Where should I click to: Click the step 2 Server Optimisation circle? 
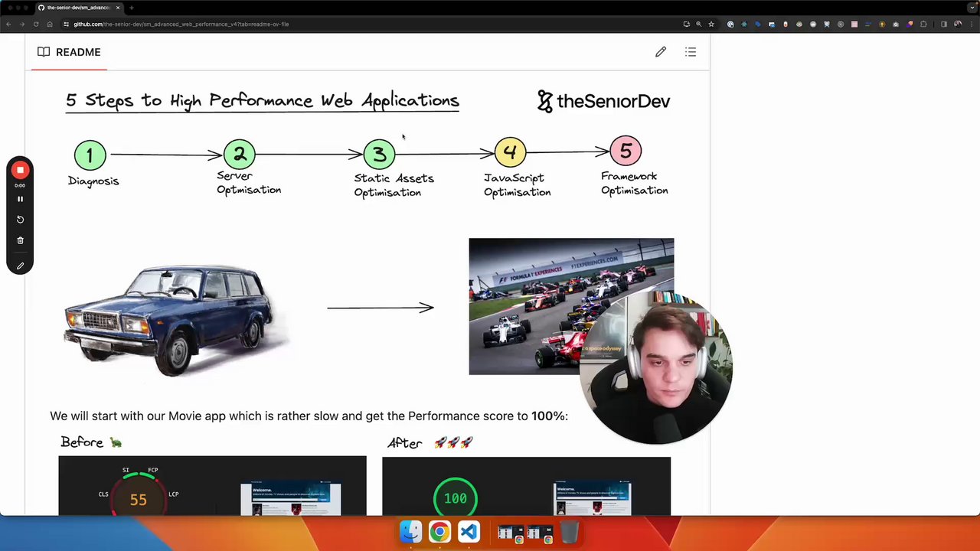click(240, 155)
